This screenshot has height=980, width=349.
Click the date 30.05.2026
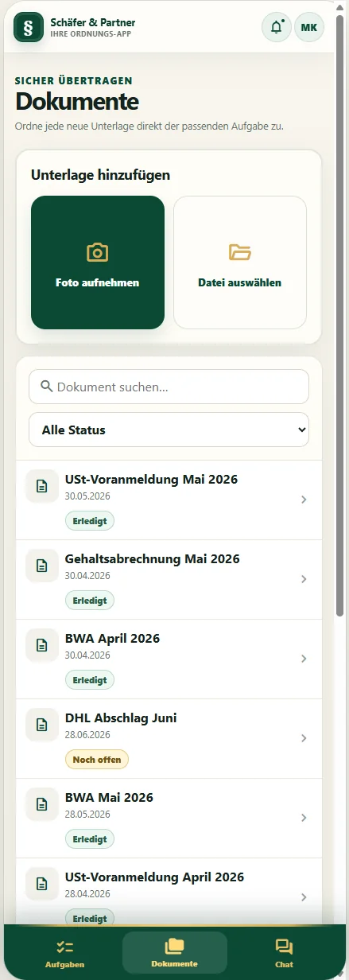pyautogui.click(x=87, y=496)
